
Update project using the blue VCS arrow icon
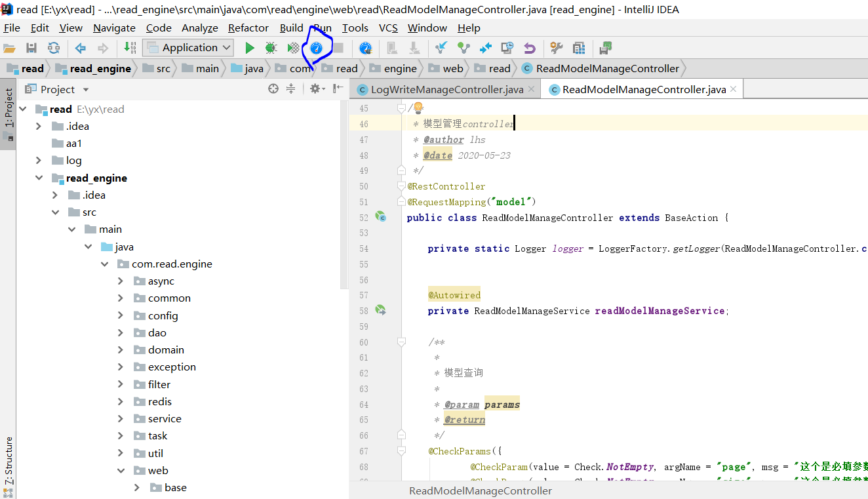pos(442,47)
